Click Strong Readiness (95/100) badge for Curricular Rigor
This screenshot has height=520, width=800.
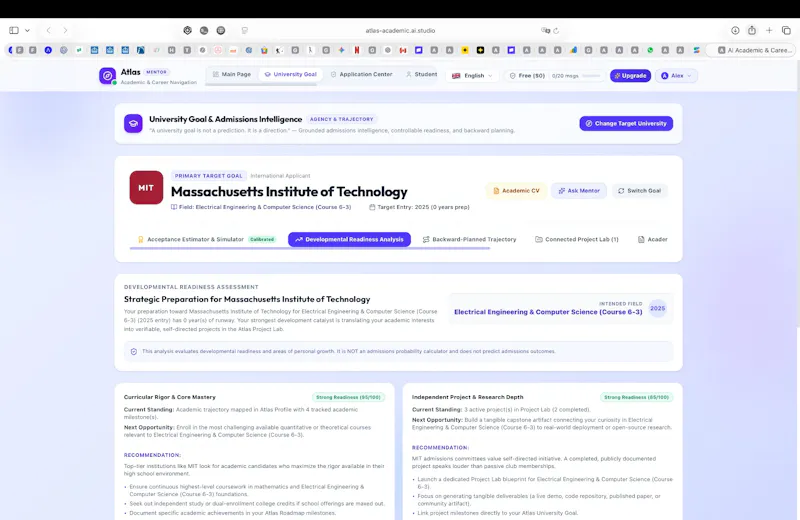pyautogui.click(x=348, y=397)
